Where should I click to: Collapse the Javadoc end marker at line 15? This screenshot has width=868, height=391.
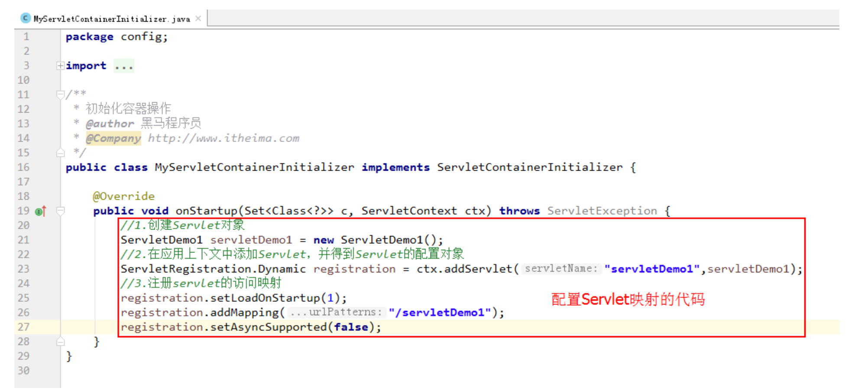(60, 152)
